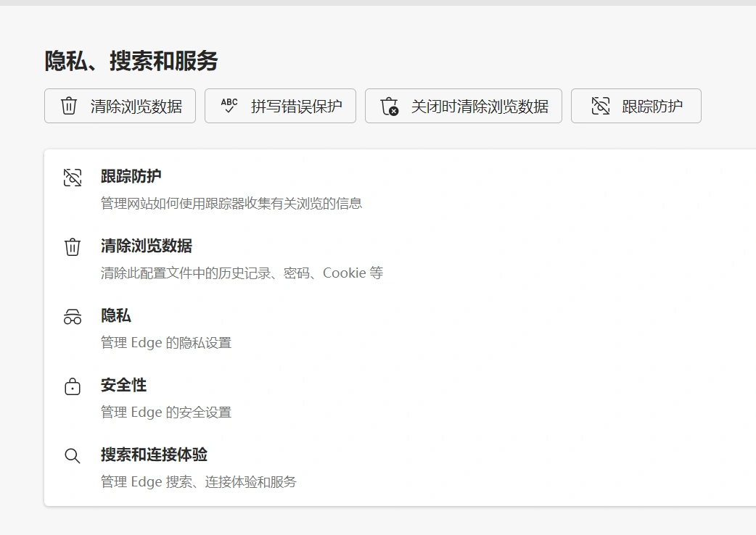Open the 搜索和连接体验 settings entry

click(154, 455)
